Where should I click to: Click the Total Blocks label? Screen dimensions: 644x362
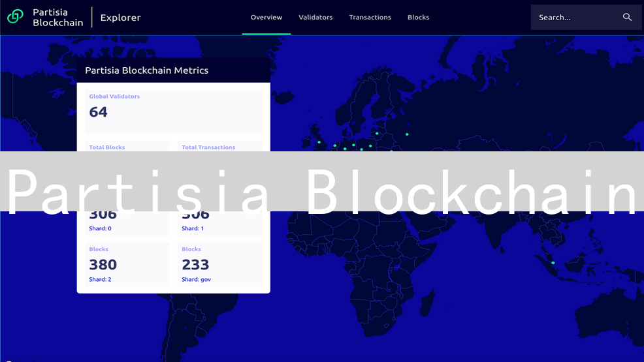pos(106,147)
